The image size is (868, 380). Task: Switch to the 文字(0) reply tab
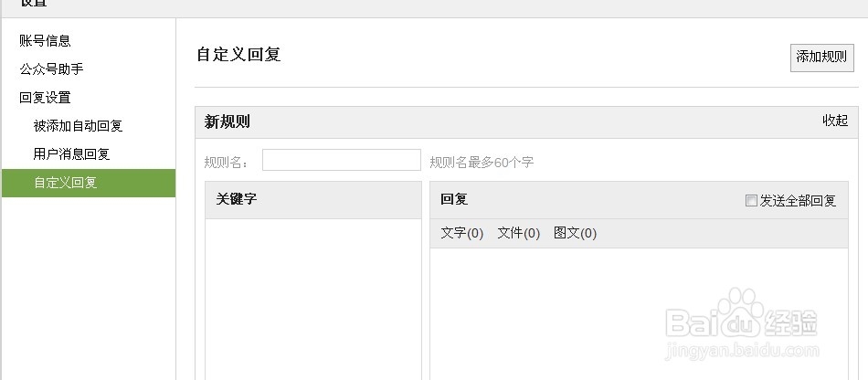461,233
